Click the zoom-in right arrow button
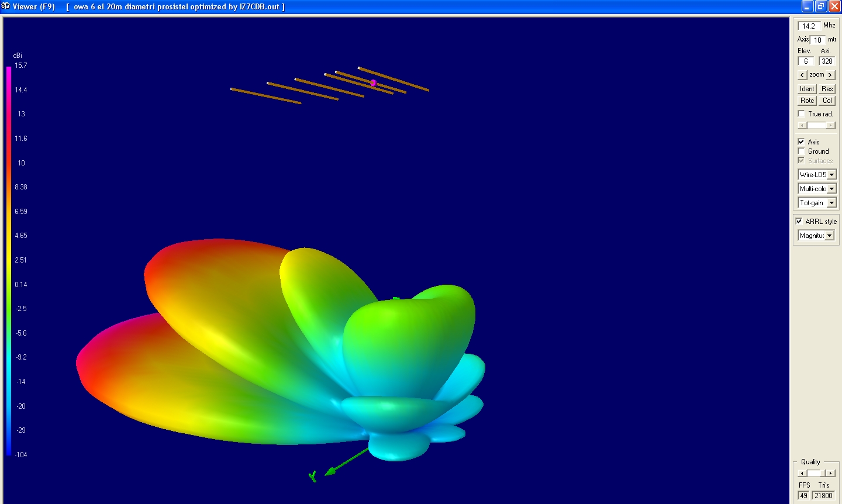 click(x=830, y=75)
